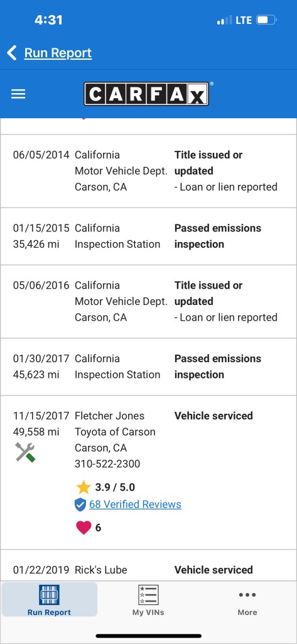Open the More tab label
The image size is (297, 644).
pos(247,613)
